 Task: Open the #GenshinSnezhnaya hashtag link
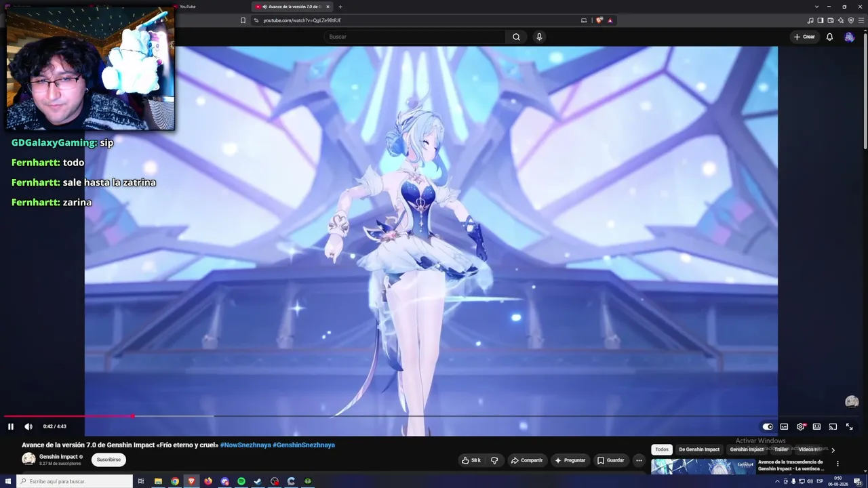(304, 445)
